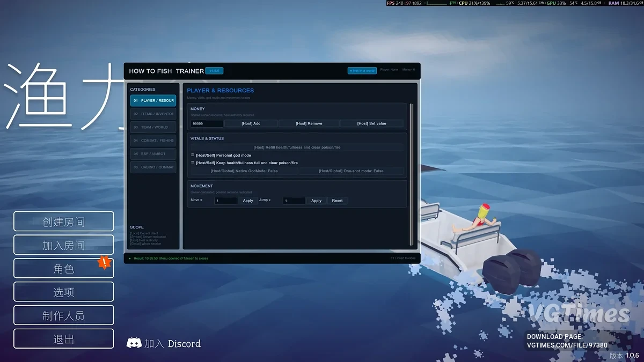The height and width of the screenshot is (362, 644).
Task: Click the Not in a world status badge
Action: tap(362, 71)
